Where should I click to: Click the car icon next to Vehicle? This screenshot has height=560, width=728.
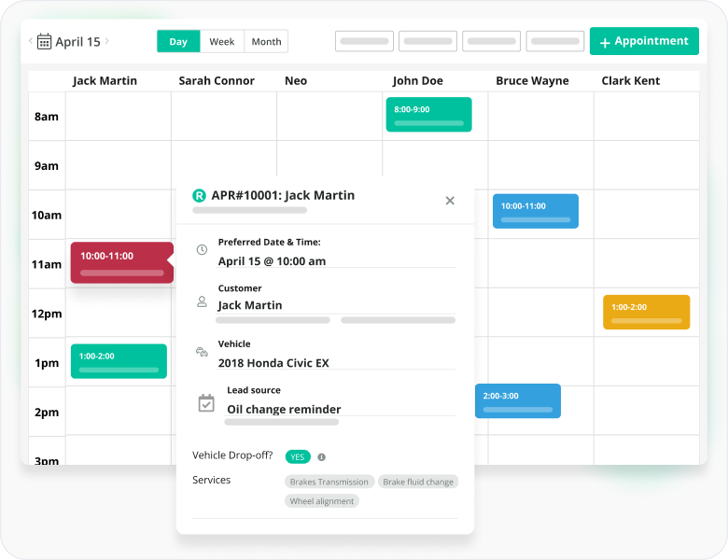202,352
